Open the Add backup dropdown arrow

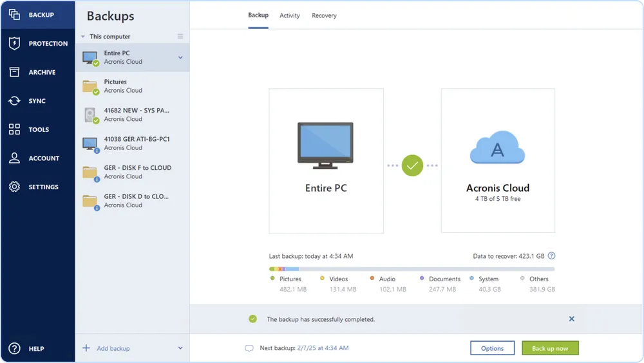pos(180,348)
